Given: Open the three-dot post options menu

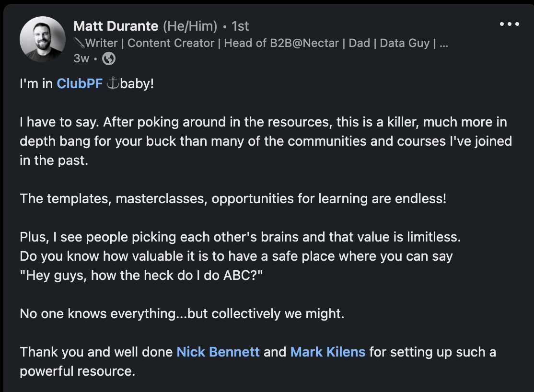Looking at the screenshot, I should (510, 24).
